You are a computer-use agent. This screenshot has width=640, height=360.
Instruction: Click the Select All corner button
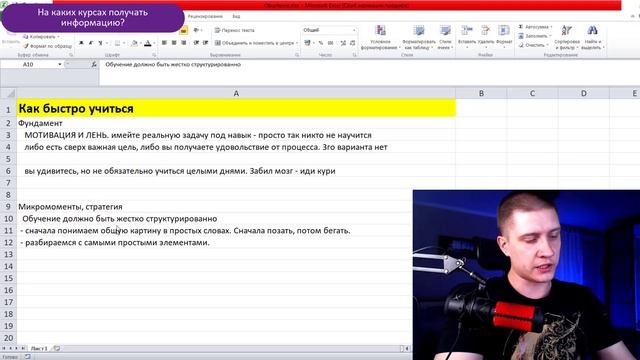(x=8, y=93)
